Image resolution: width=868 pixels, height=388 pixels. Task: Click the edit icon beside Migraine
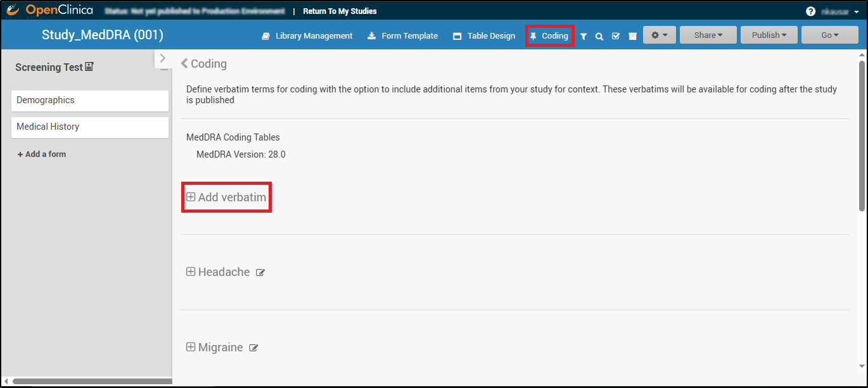pyautogui.click(x=253, y=348)
